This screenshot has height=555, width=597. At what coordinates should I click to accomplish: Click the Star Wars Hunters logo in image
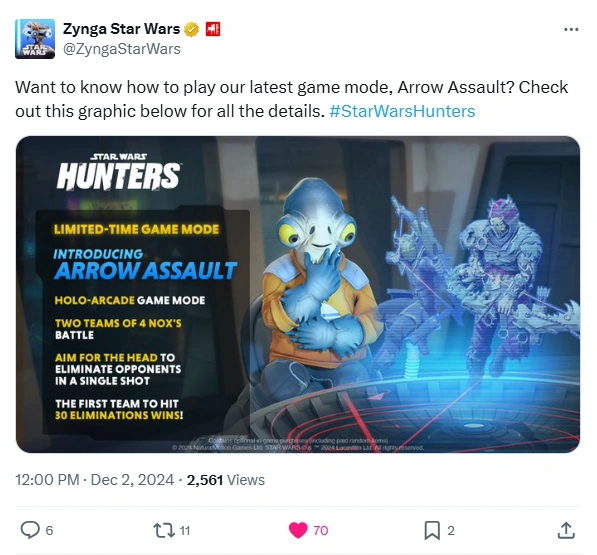point(119,172)
